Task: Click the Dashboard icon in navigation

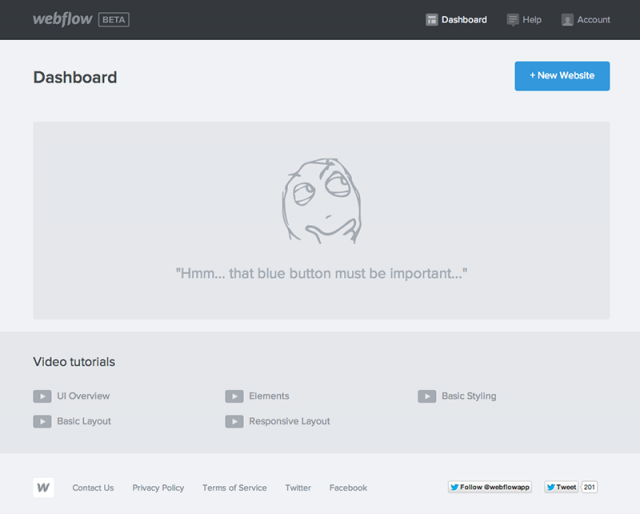Action: pyautogui.click(x=432, y=19)
